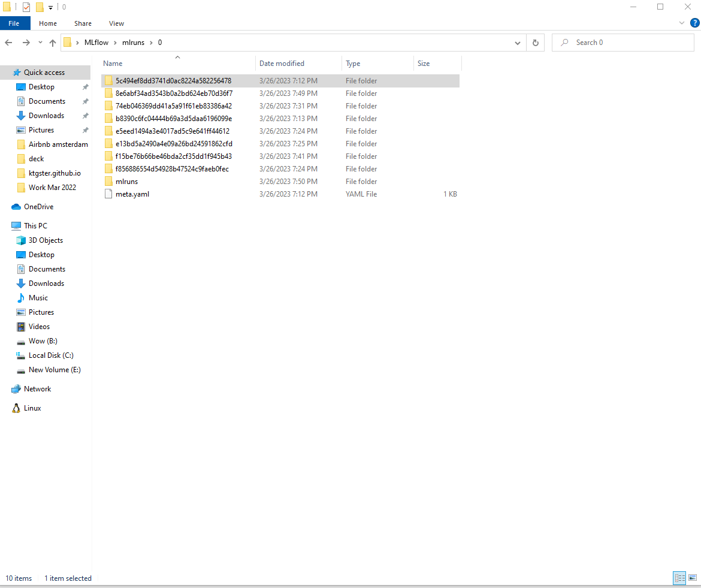Click MLflow in the address breadcrumb
Screen dimensions: 701x588
tap(96, 43)
